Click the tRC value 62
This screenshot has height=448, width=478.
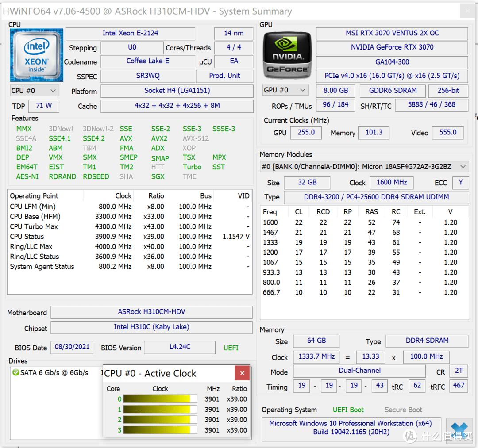point(417,386)
